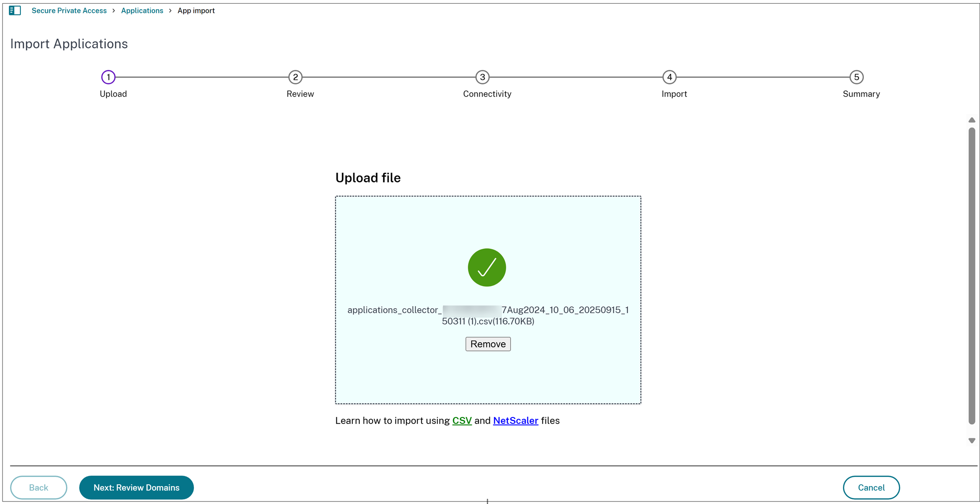Open the Secure Private Access breadcrumb link
The width and height of the screenshot is (980, 504).
point(69,10)
